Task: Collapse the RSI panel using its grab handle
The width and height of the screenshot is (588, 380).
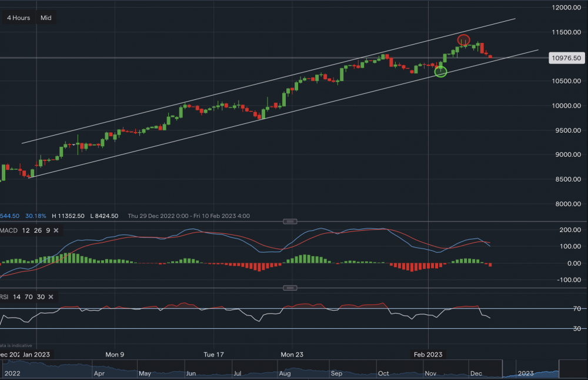Action: click(290, 288)
